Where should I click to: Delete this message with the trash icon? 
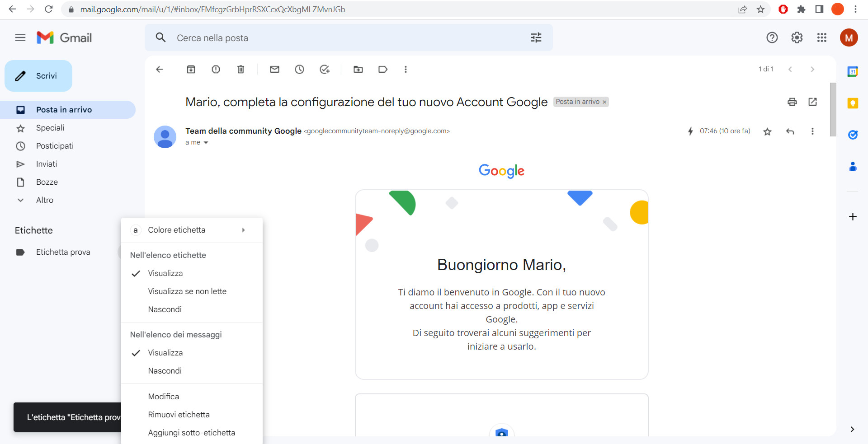point(241,69)
